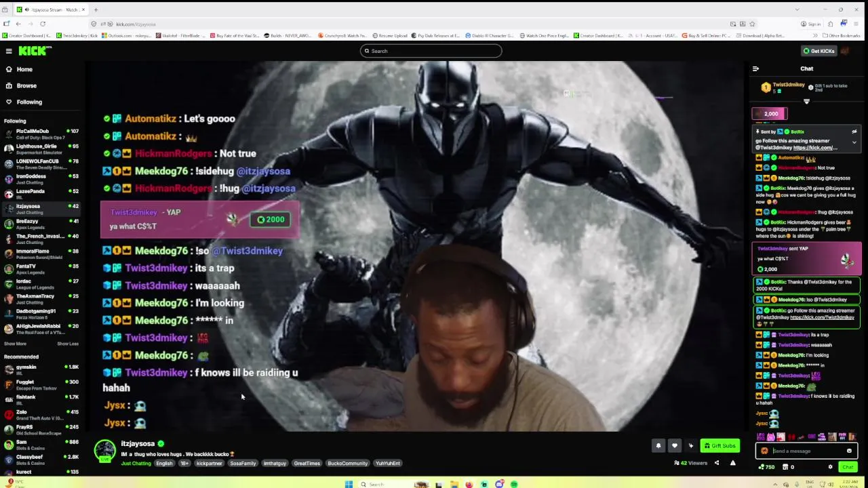Click the Gift Subs button
This screenshot has height=488, width=868.
719,446
